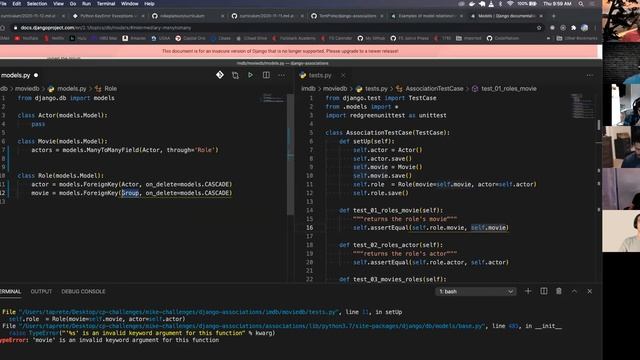Split the terminal panel

point(544,291)
